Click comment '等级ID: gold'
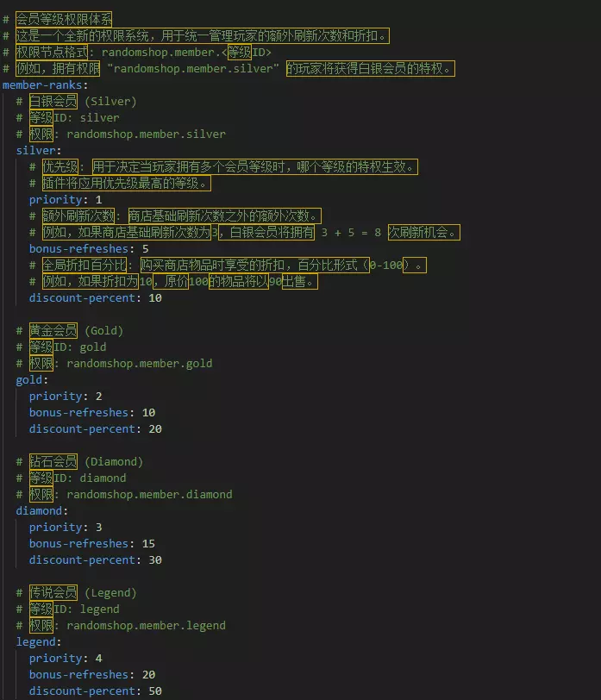The height and width of the screenshot is (700, 601). pyautogui.click(x=61, y=347)
